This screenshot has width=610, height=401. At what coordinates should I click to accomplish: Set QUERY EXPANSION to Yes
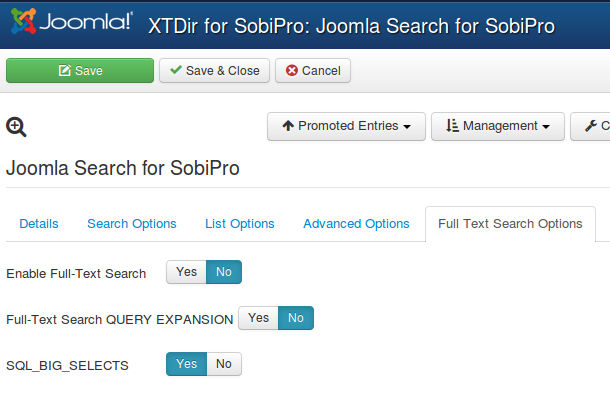pyautogui.click(x=258, y=318)
